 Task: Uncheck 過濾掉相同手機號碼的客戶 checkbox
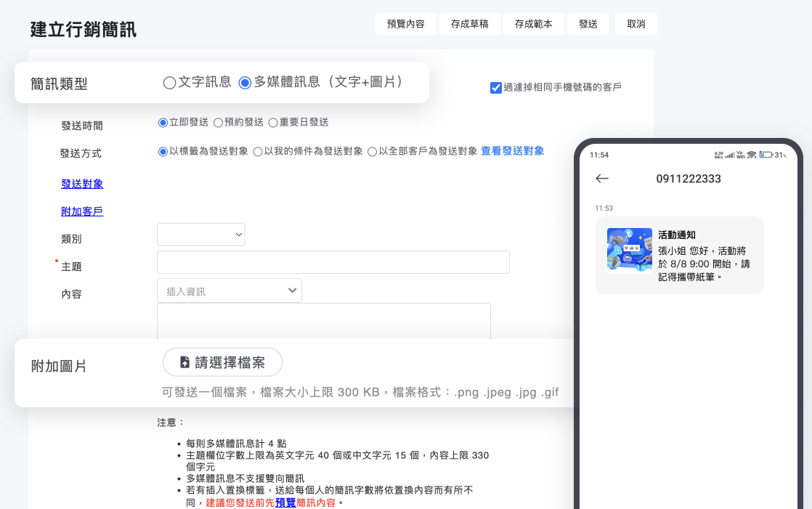pyautogui.click(x=496, y=88)
